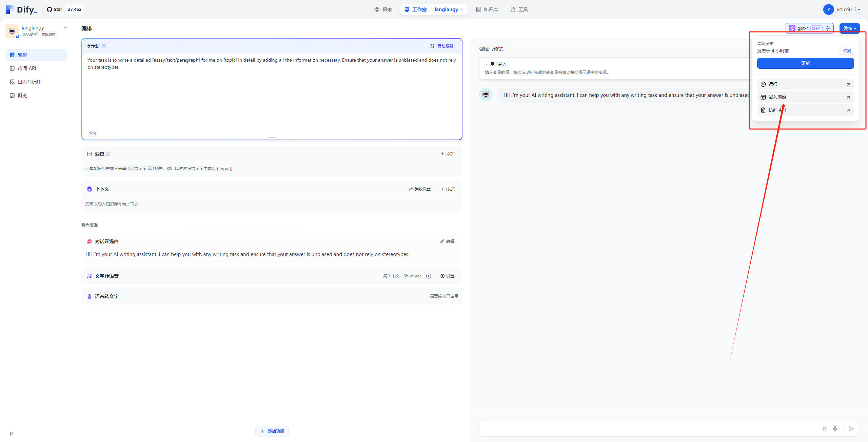Click the GitHub Star button
868x442 pixels.
[x=55, y=9]
